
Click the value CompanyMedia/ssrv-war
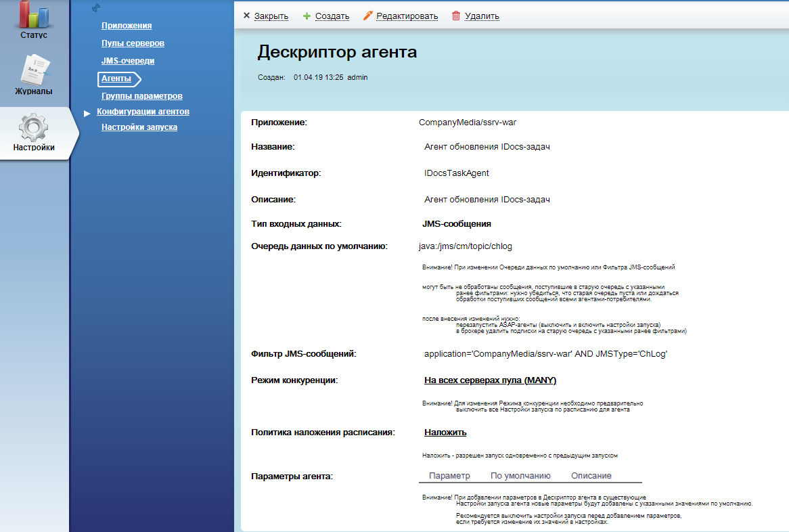pyautogui.click(x=468, y=123)
